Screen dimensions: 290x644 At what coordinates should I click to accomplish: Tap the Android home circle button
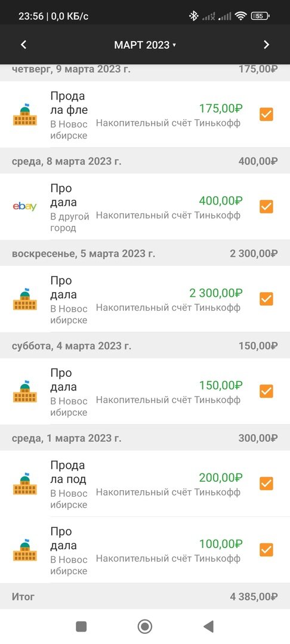pos(144,626)
